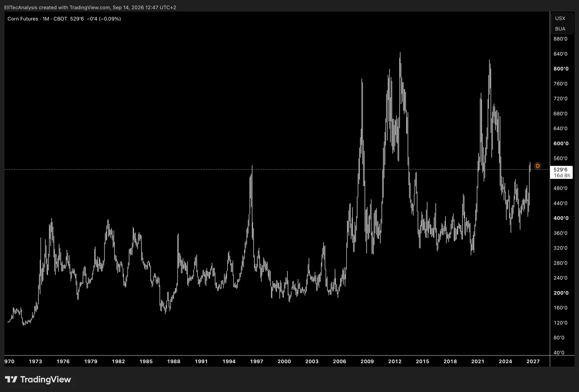Select the USX currency label
This screenshot has height=392, width=579.
[x=560, y=18]
